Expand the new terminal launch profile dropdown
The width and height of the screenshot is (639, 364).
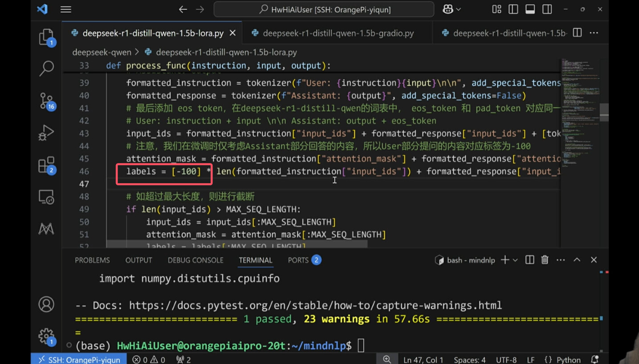pos(515,260)
